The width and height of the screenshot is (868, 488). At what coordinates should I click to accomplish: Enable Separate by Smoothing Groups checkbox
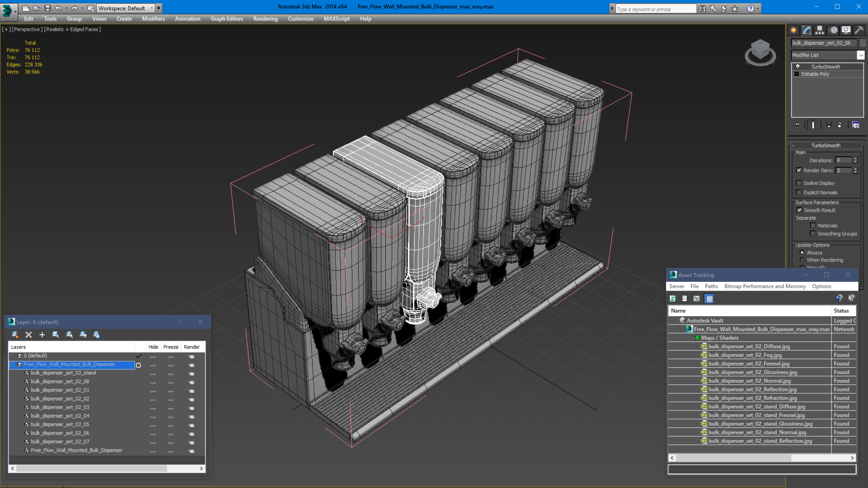[x=813, y=234]
